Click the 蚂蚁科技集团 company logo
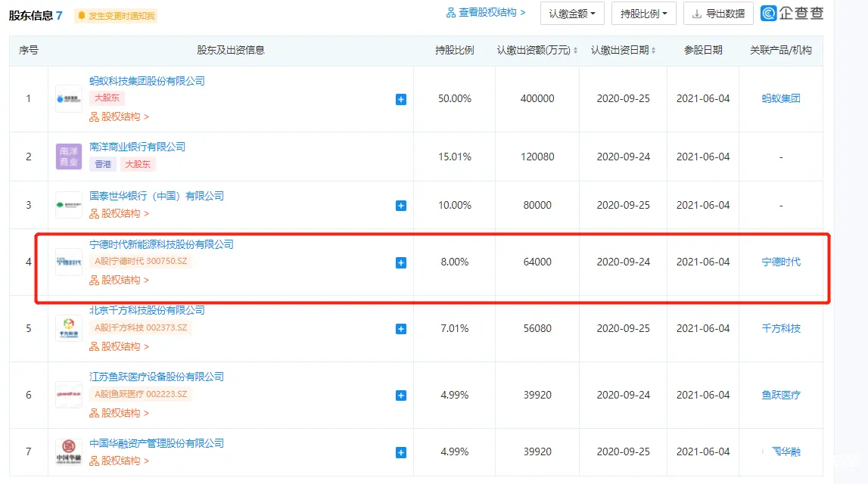The height and width of the screenshot is (484, 868). coord(69,99)
